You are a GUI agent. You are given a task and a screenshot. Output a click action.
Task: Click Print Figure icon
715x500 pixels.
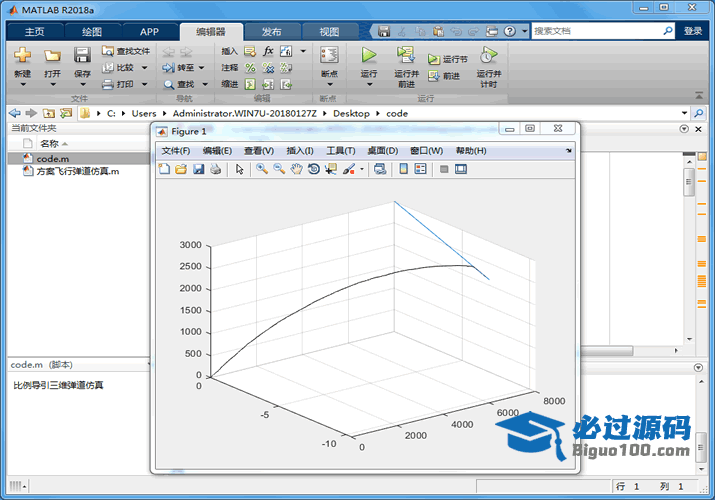(x=216, y=169)
